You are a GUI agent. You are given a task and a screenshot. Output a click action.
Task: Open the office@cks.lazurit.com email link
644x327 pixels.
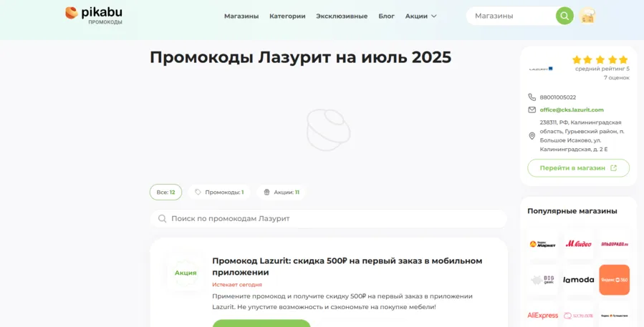point(572,110)
